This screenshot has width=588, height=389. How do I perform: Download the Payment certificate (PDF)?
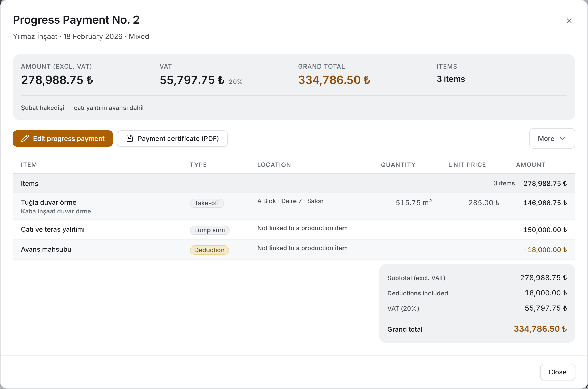tap(172, 138)
